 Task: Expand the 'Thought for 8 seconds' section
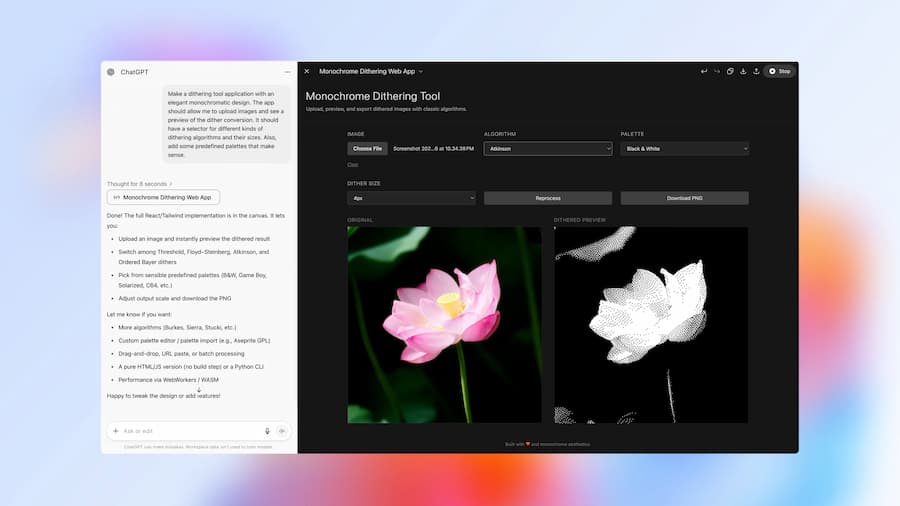pos(140,184)
